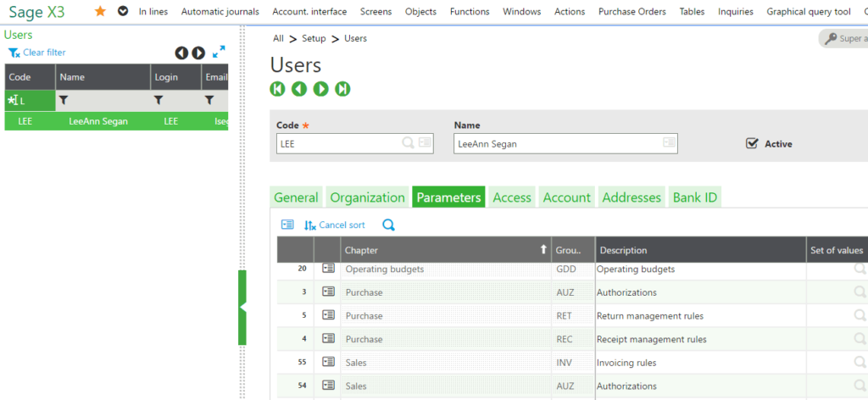Open Graphical query tool menu item
868x400 pixels.
coord(809,12)
